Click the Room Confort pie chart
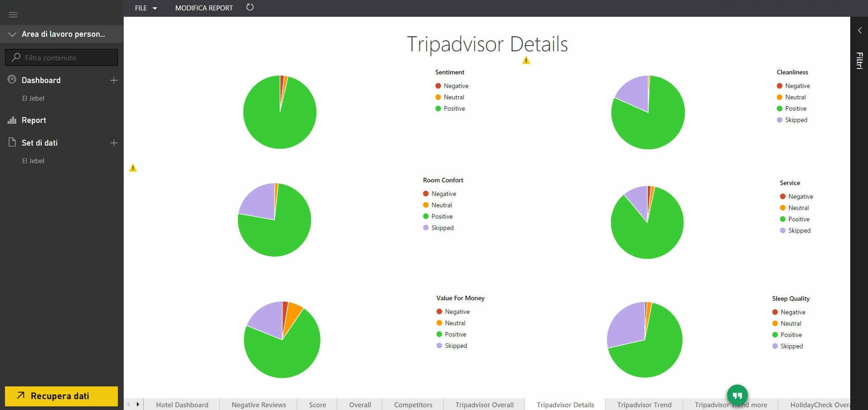This screenshot has height=410, width=868. [274, 220]
